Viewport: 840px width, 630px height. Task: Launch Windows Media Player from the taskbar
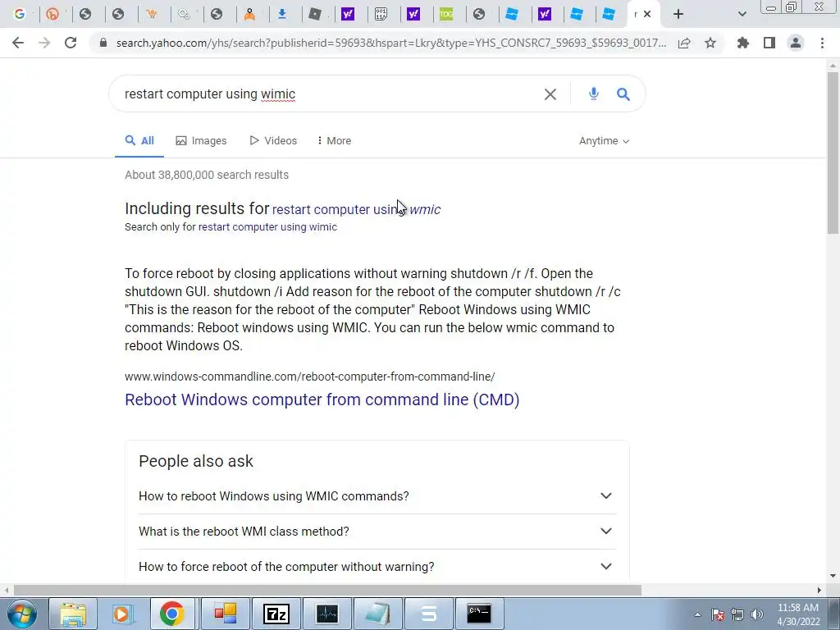121,614
